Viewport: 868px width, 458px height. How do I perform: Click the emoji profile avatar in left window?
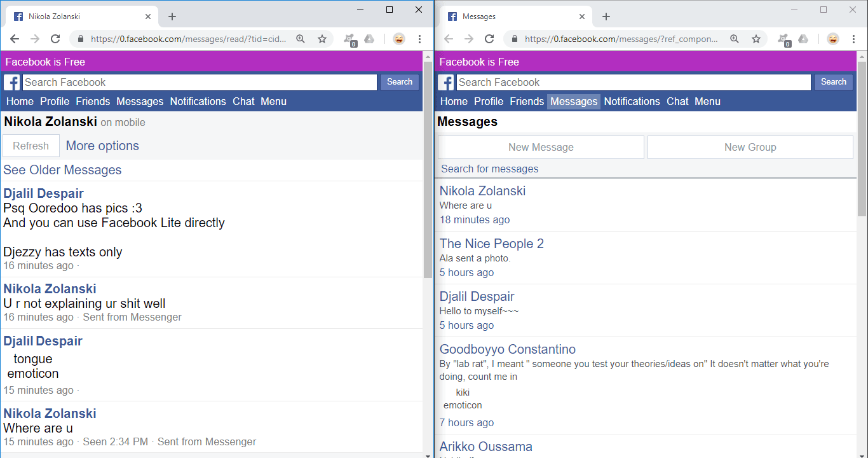point(399,39)
